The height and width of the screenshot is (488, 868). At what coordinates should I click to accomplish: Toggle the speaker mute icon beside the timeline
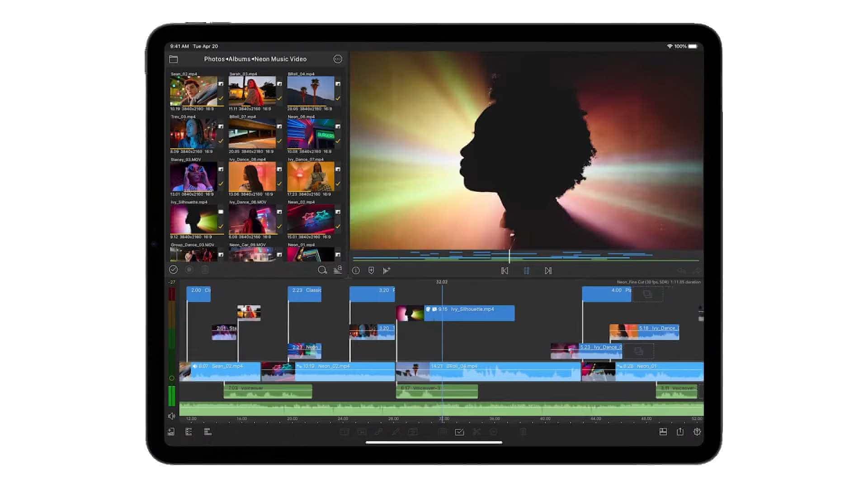pos(171,416)
